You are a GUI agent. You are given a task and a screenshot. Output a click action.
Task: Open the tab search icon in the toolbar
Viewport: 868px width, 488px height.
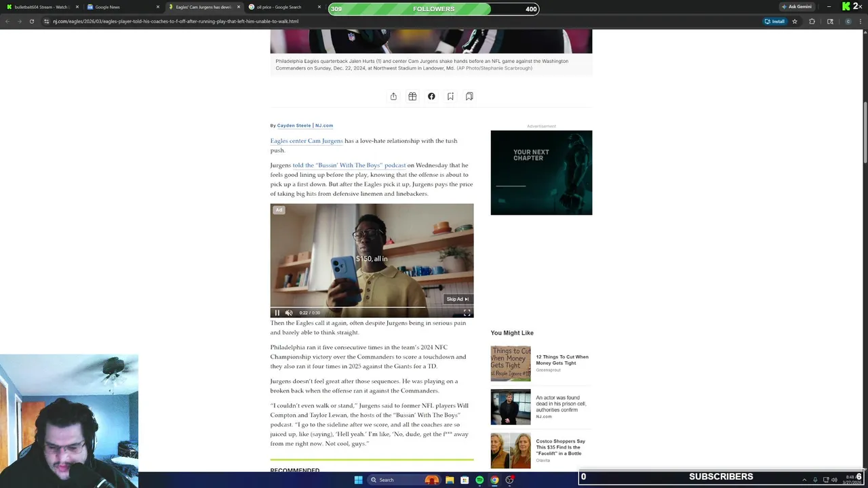830,21
